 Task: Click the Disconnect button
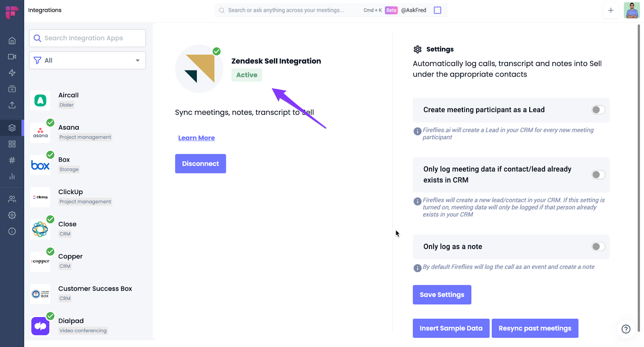point(200,164)
